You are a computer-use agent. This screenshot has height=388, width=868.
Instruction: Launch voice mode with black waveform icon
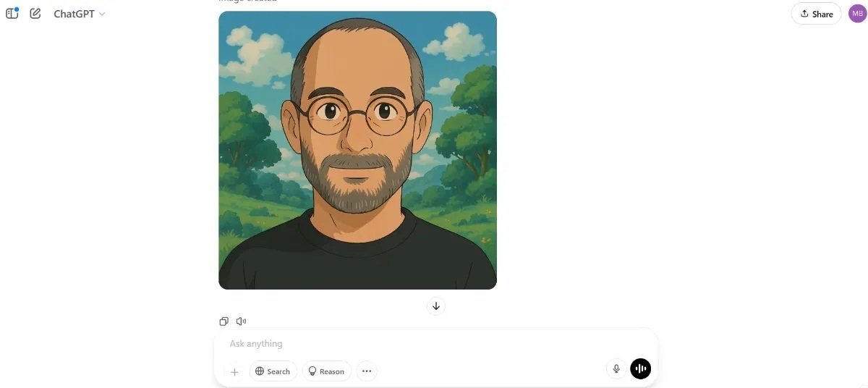640,368
